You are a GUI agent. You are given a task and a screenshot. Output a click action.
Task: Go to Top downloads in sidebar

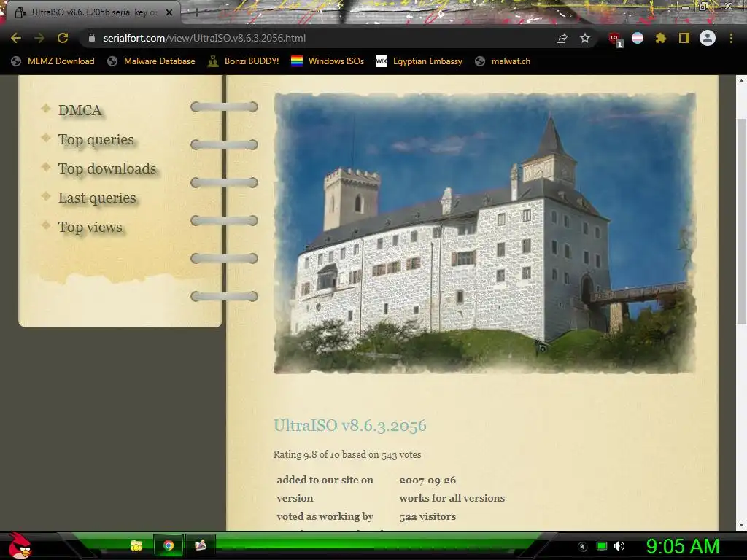pos(107,168)
